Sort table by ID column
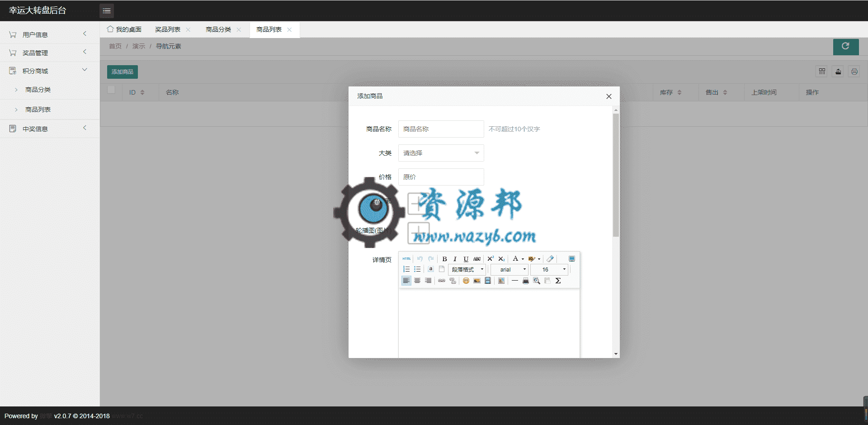 142,92
